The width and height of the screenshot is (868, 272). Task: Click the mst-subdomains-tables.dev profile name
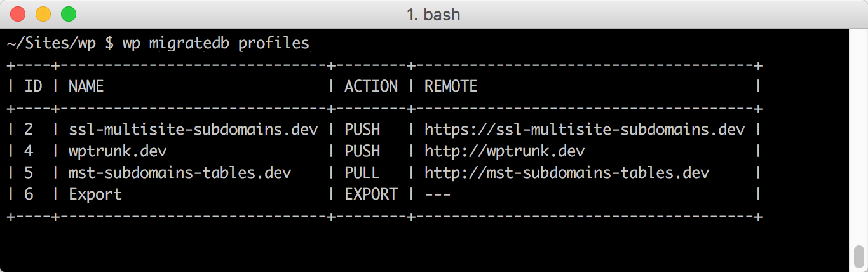(x=180, y=173)
